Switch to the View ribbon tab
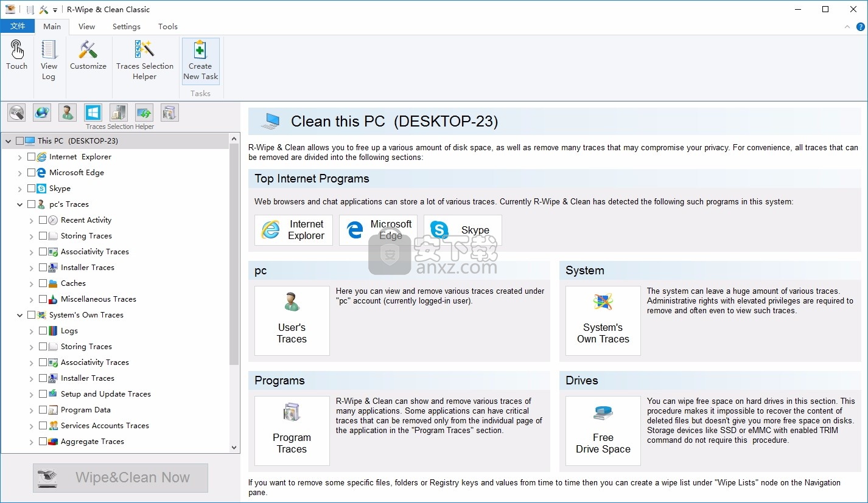Image resolution: width=868 pixels, height=503 pixels. (86, 26)
